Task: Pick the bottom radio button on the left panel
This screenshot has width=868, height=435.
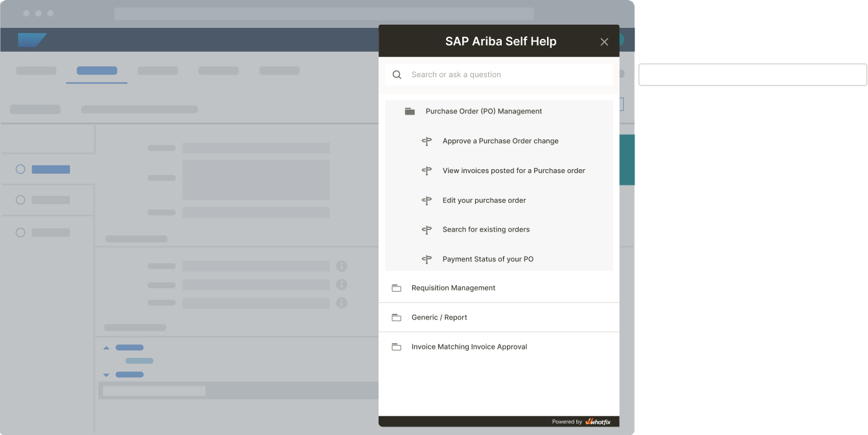Action: point(20,232)
